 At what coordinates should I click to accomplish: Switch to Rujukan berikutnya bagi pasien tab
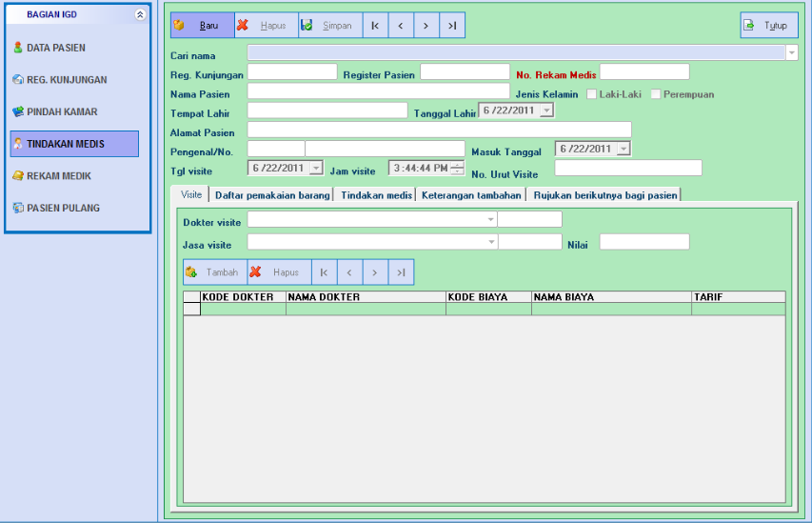pos(605,195)
